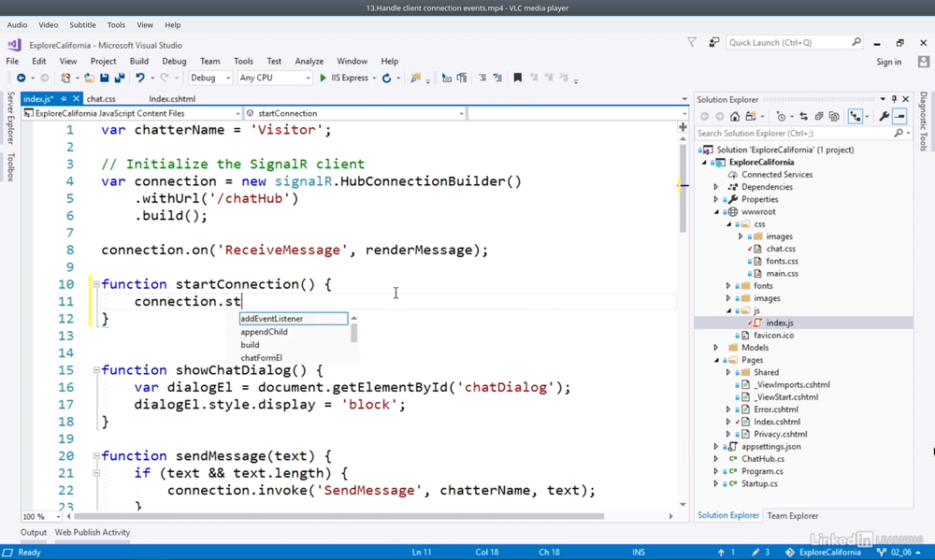Collapse the Pages folder
This screenshot has height=560, width=935.
pyautogui.click(x=716, y=360)
